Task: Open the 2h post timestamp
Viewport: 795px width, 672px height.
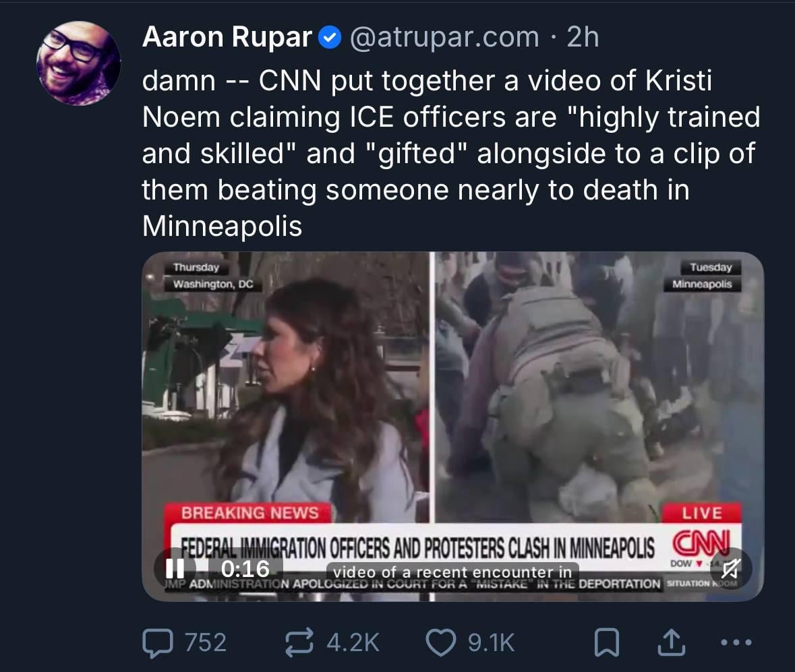Action: coord(583,37)
